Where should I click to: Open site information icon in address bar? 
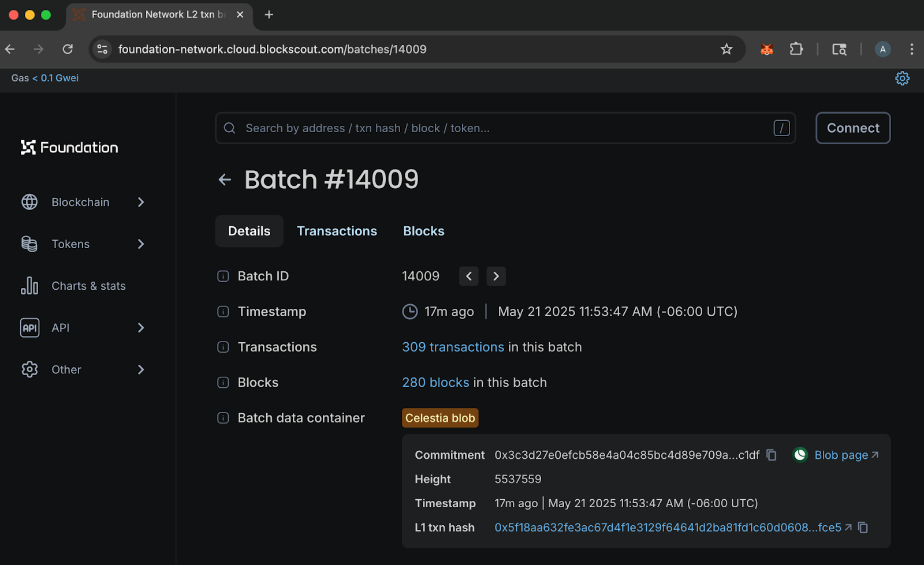(x=102, y=49)
